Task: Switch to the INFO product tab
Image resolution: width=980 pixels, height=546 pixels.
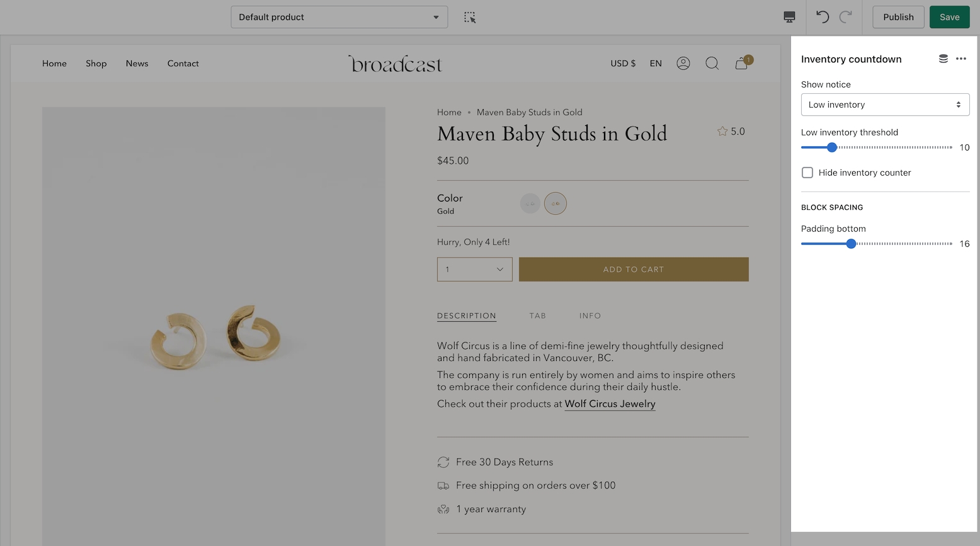Action: [x=590, y=316]
